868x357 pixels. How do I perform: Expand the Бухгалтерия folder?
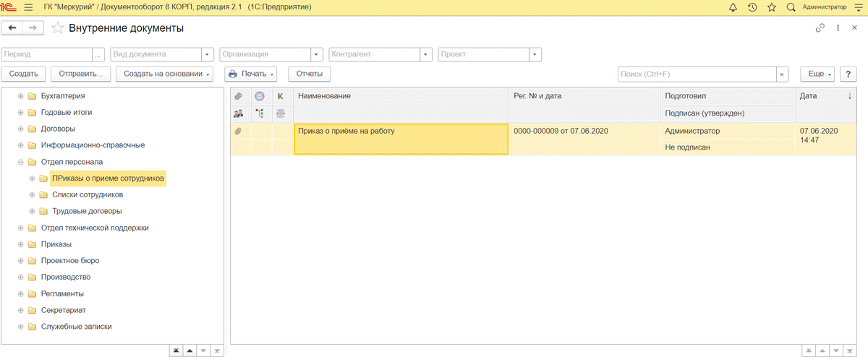pos(21,96)
